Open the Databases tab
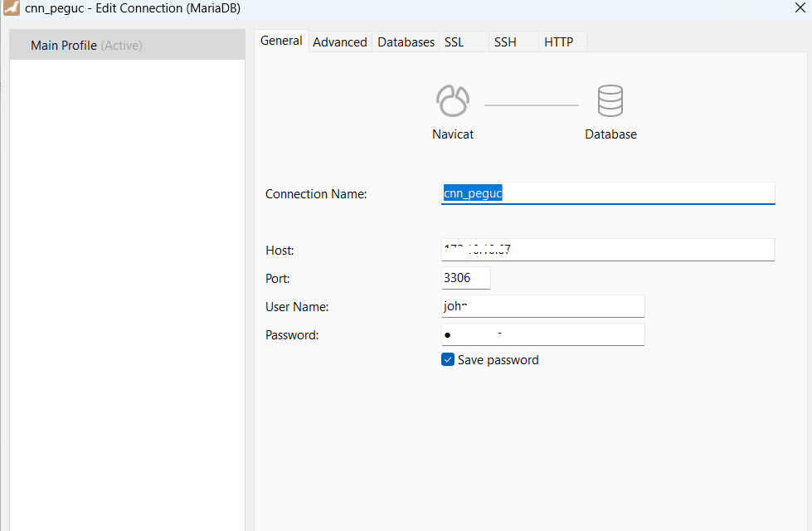This screenshot has width=812, height=531. (x=406, y=41)
